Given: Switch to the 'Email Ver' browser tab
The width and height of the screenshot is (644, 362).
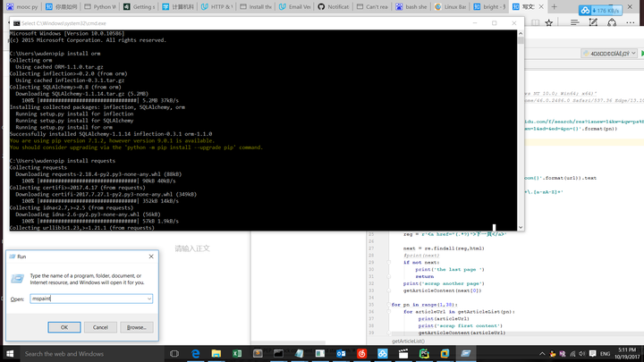Looking at the screenshot, I should [x=295, y=6].
